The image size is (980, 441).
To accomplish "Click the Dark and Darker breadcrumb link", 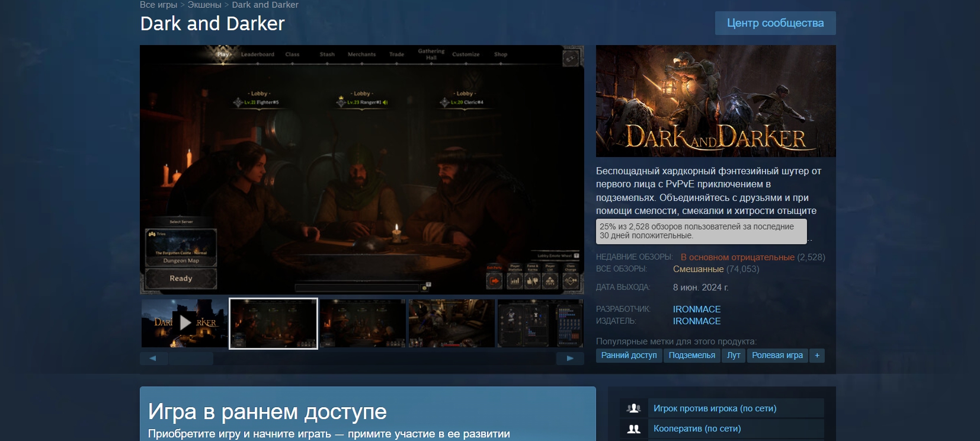I will (265, 5).
